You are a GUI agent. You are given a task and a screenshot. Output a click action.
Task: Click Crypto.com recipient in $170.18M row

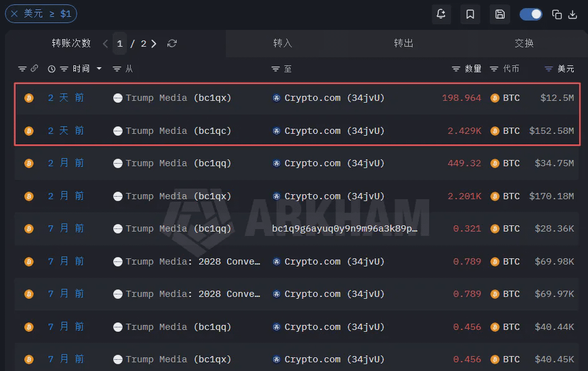(329, 196)
